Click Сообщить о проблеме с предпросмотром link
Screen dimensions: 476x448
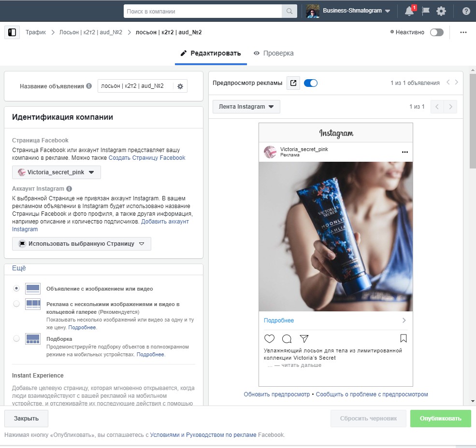(372, 394)
